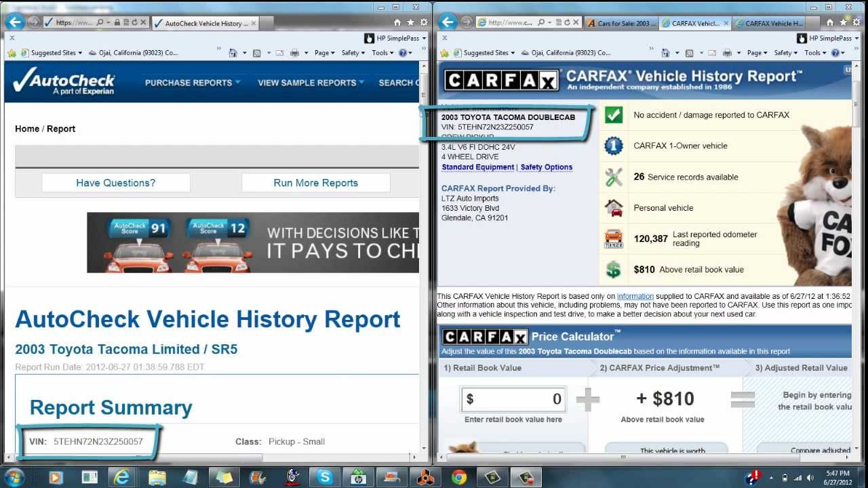Viewport: 868px width, 488px height.
Task: Open Tools gear in the CARFAX window
Action: (856, 22)
